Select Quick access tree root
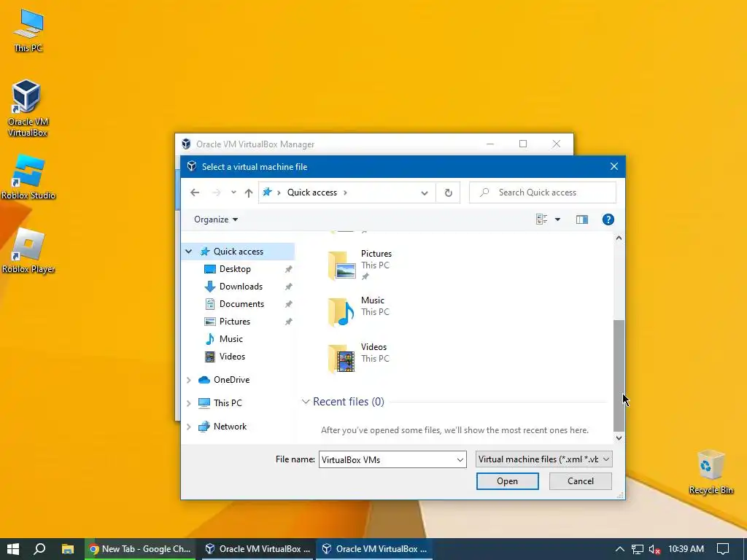 tap(239, 252)
